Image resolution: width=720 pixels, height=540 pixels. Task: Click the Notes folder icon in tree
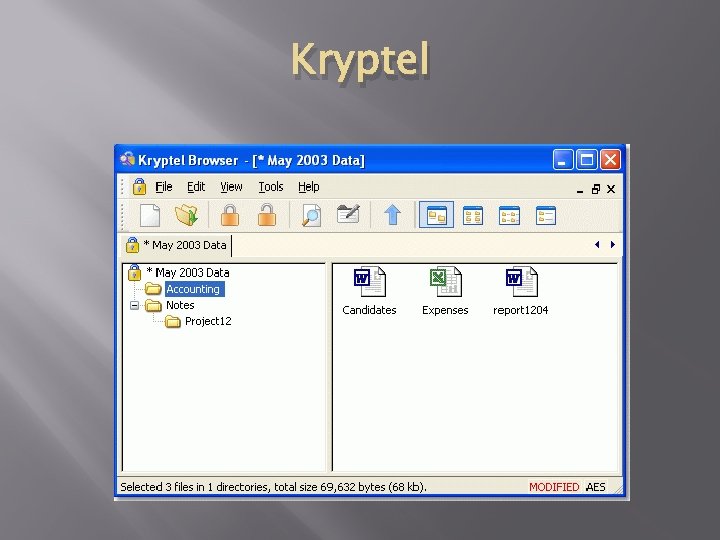(153, 305)
